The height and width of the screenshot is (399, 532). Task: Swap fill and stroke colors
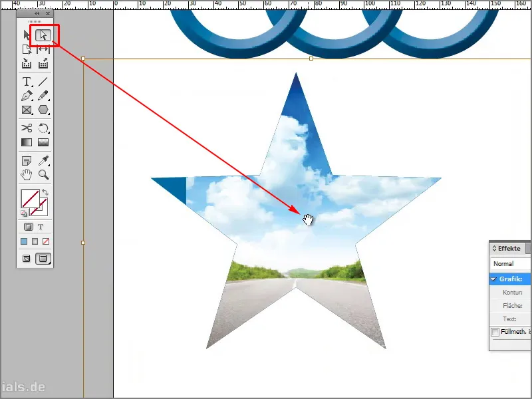45,193
